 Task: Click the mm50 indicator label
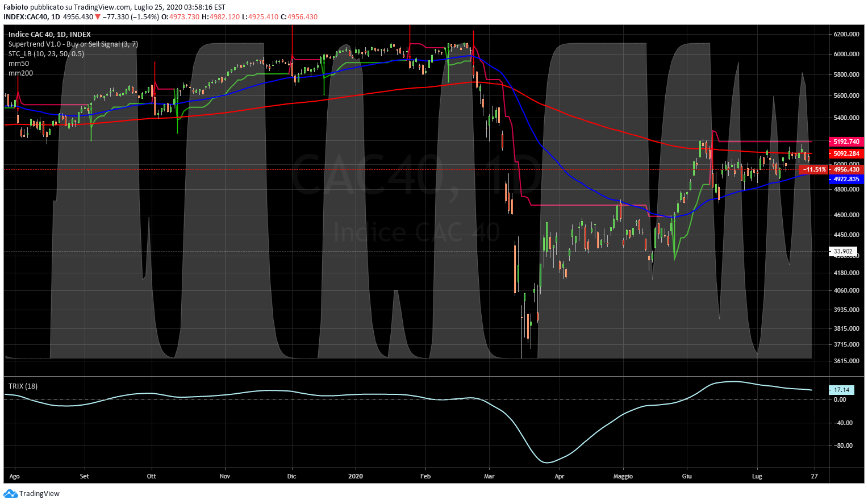point(19,64)
